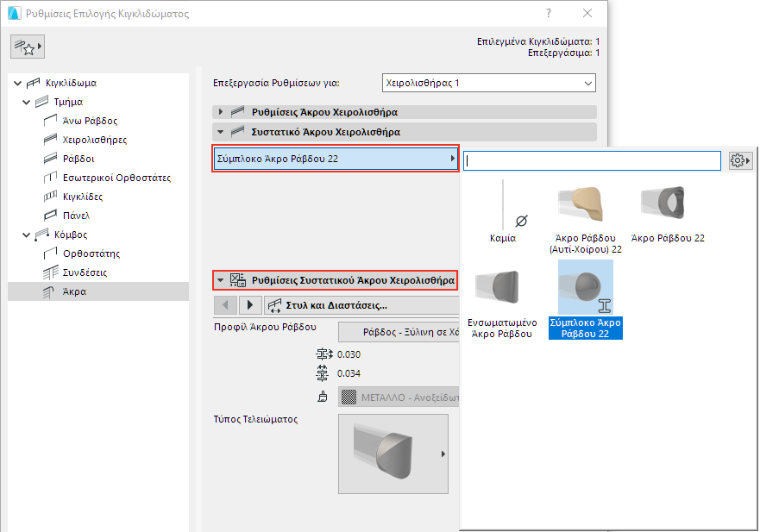Collapse the Κόμβος tree node
This screenshot has width=760, height=532.
27,235
